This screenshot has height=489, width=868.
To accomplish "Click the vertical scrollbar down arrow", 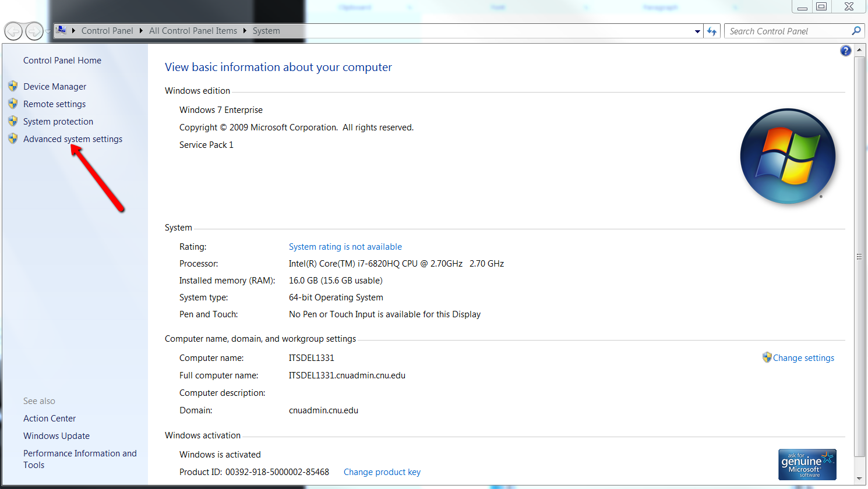I will click(859, 479).
